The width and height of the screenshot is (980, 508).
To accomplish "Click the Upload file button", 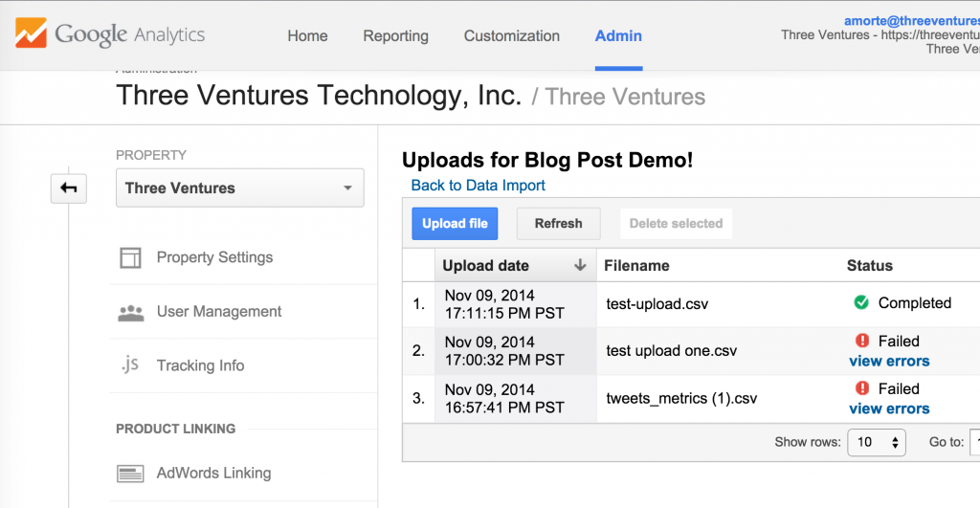I will (455, 224).
